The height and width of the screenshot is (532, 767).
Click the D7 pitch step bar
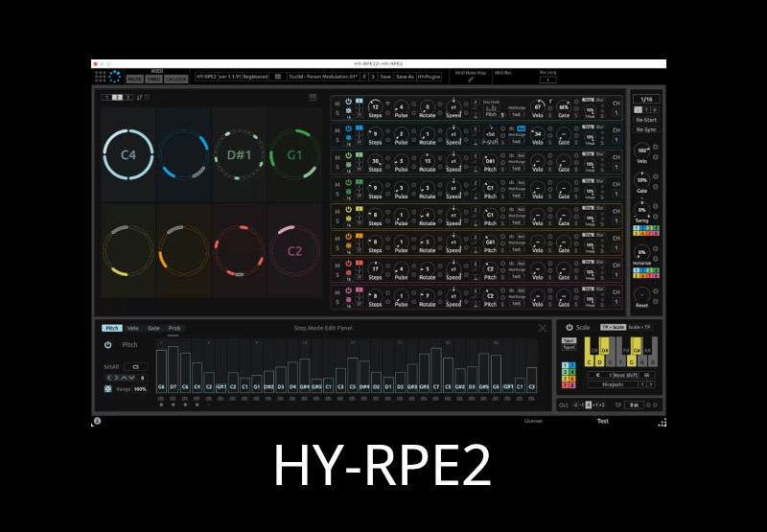[x=174, y=368]
